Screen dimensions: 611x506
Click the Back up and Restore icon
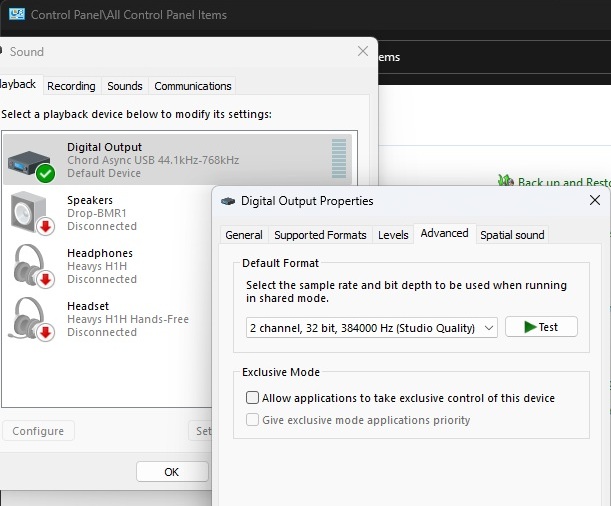(x=506, y=180)
